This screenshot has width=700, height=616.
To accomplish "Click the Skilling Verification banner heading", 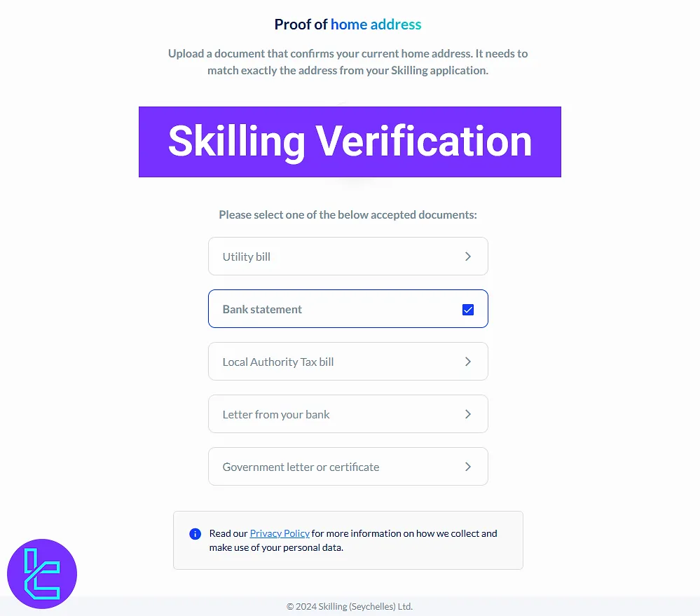I will (350, 142).
